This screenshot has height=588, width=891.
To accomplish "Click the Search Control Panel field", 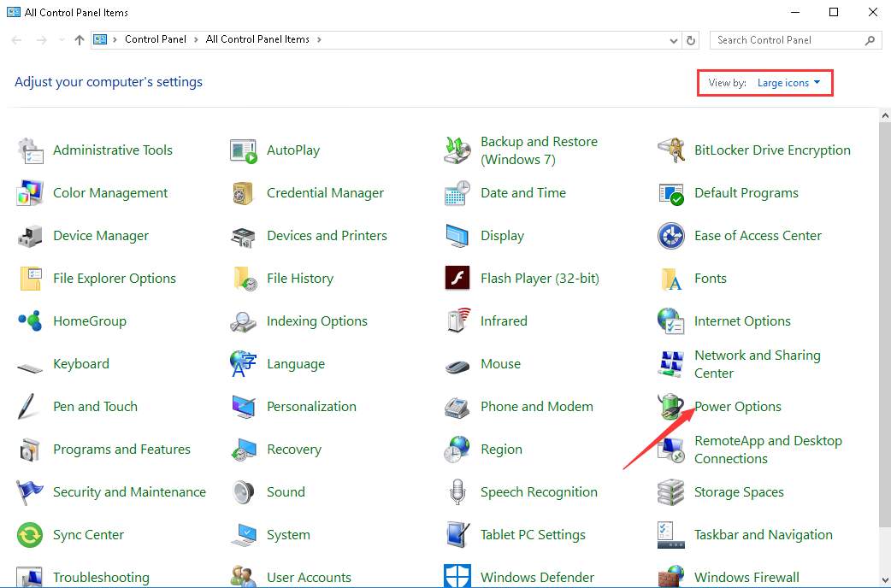I will click(795, 40).
